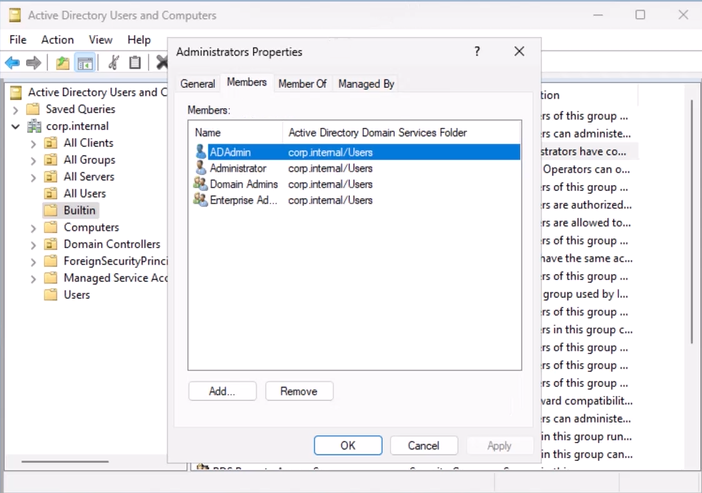The width and height of the screenshot is (702, 493).
Task: Click the Active Directory Domain Services Folder header
Action: (x=402, y=133)
